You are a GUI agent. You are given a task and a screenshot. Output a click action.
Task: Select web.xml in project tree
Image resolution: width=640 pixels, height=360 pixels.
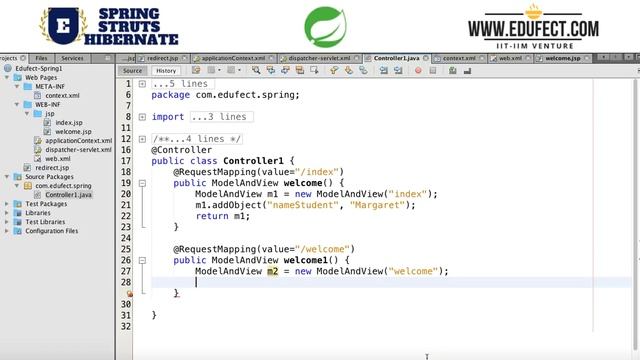[x=58, y=158]
